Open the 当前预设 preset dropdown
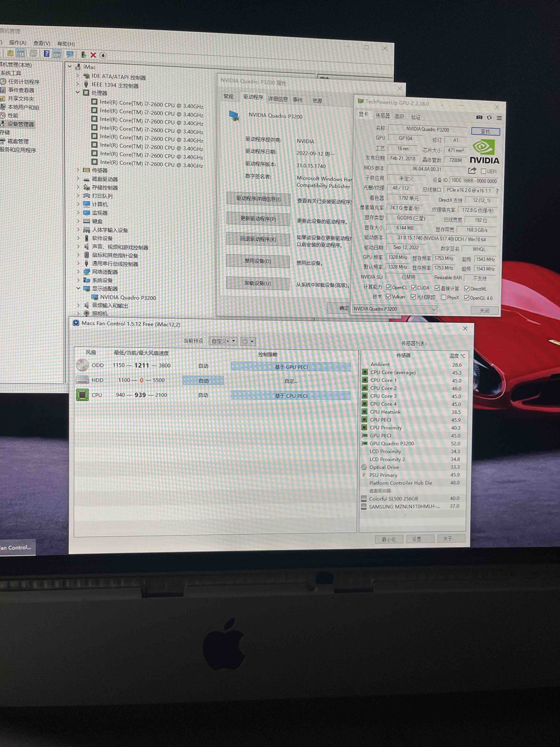560x747 pixels. pyautogui.click(x=223, y=341)
